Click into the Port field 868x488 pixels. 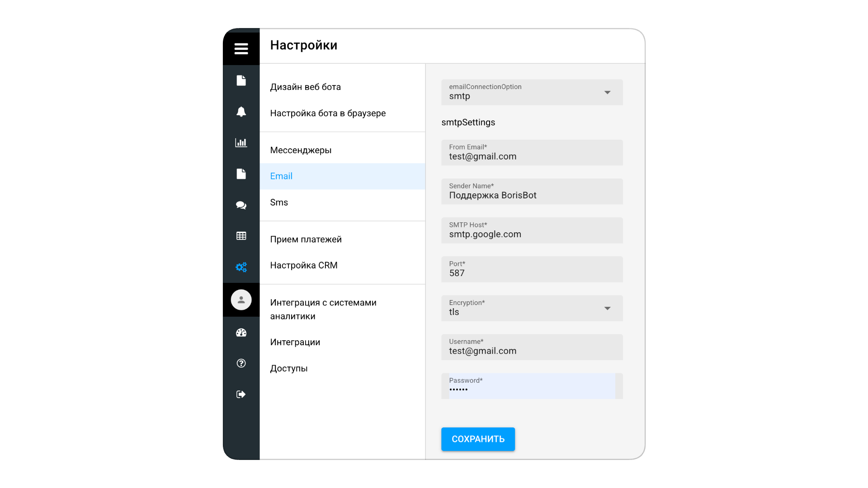point(532,273)
